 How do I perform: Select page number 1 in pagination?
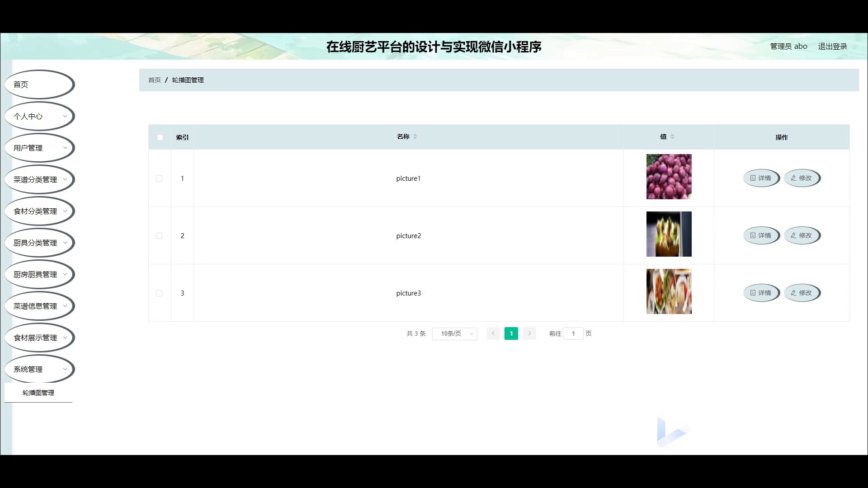point(511,333)
